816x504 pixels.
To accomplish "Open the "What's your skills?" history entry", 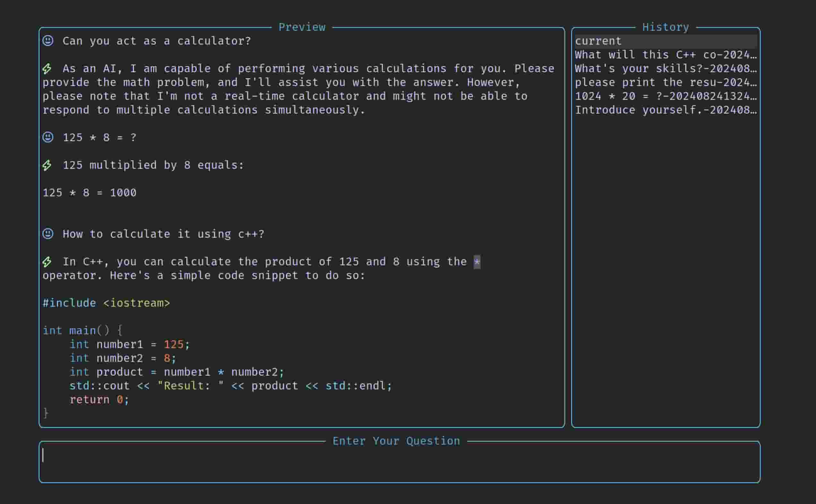I will [666, 69].
